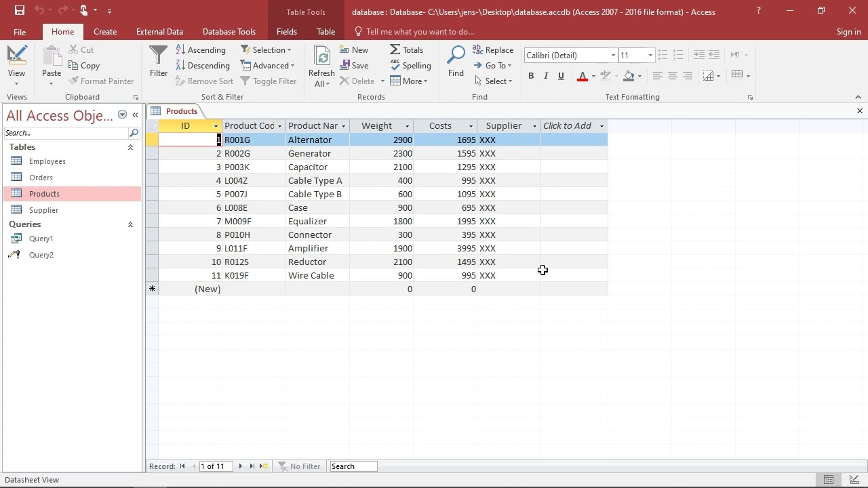Open the Advanced filter dropdown
This screenshot has width=868, height=488.
tap(267, 65)
